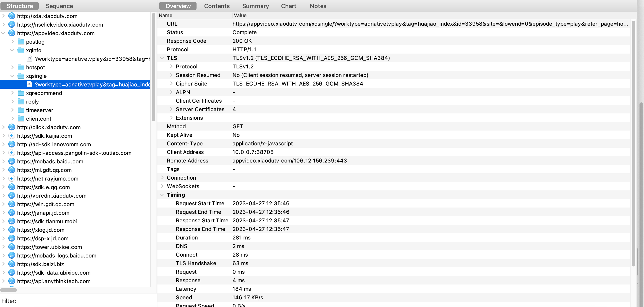Viewport: 644px width, 307px height.
Task: Select https://xlog.jd.com host row
Action: 40,230
